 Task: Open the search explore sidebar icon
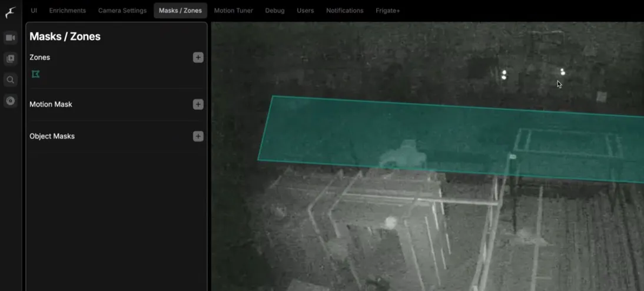tap(10, 80)
